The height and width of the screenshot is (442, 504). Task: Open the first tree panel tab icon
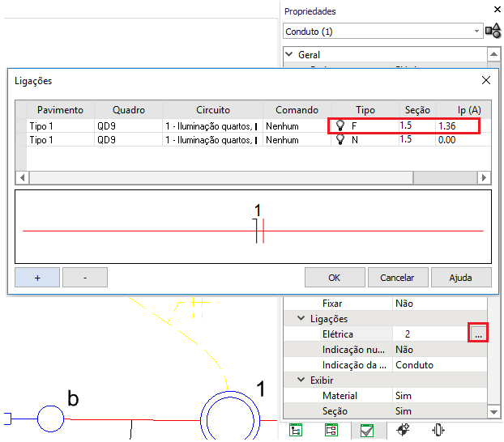coord(297,431)
